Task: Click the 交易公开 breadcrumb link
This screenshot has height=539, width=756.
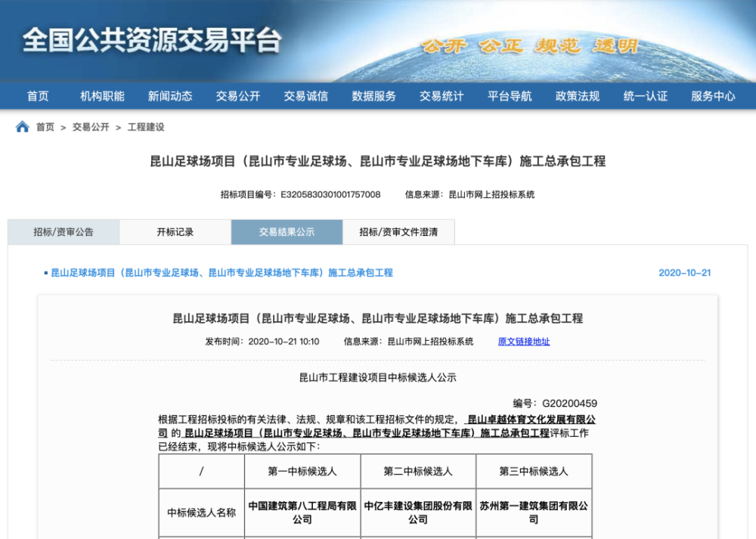Action: click(91, 127)
